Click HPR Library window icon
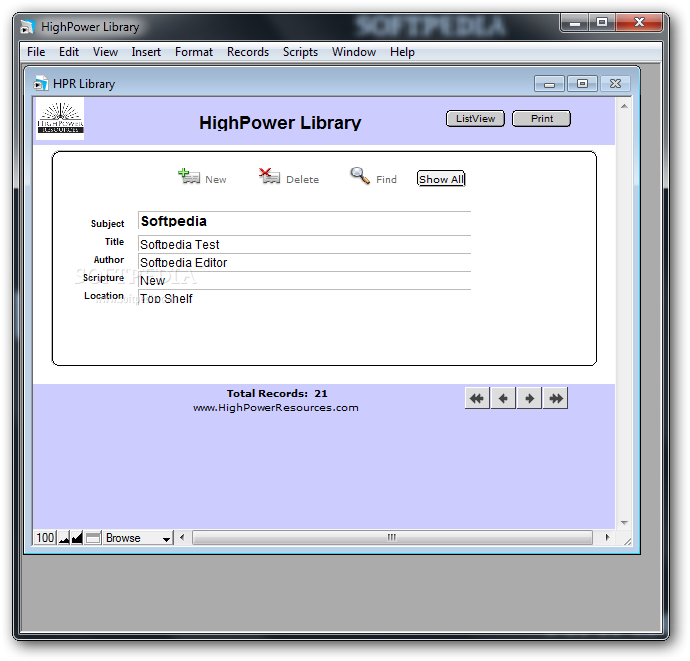Viewport: 690px width, 661px height. click(x=40, y=83)
